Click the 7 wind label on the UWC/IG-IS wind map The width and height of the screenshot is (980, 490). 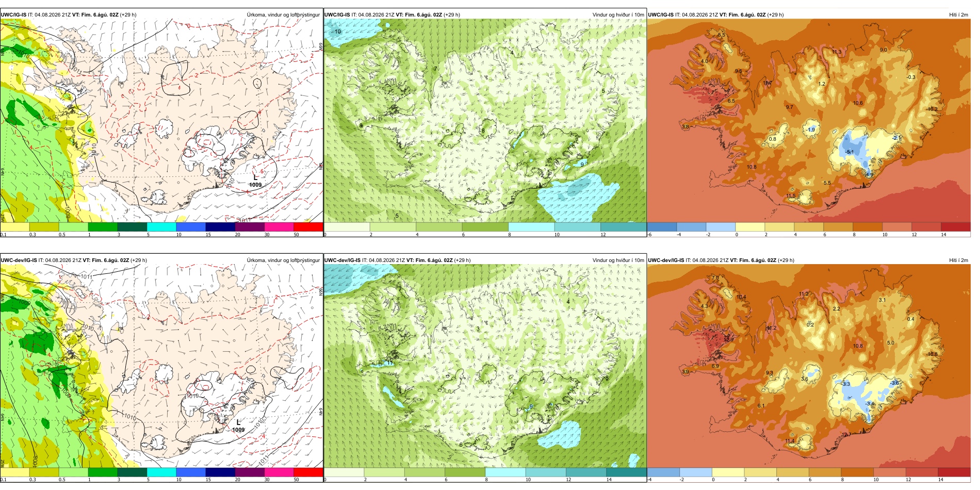point(435,69)
